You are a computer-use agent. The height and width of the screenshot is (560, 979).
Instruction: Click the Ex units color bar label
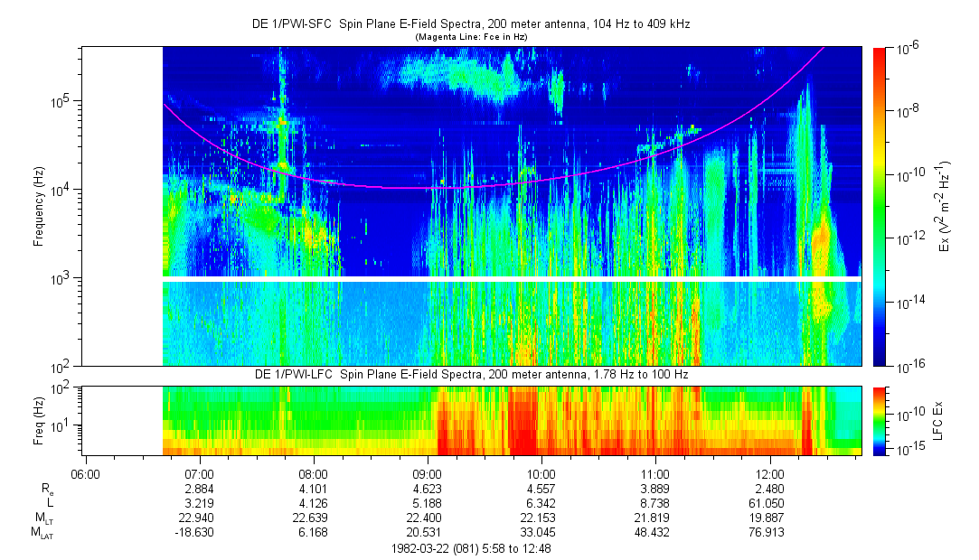point(943,206)
